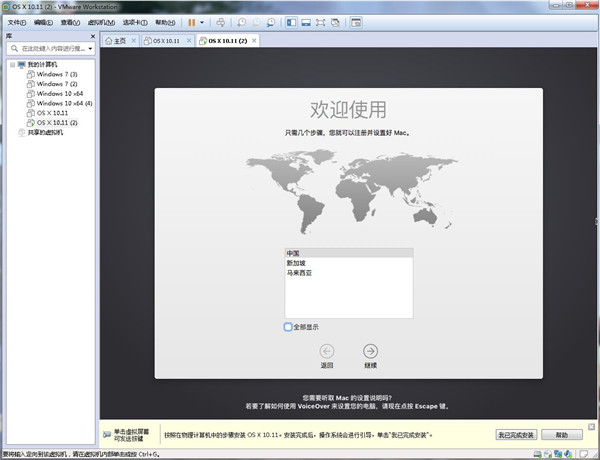This screenshot has width=600, height=460.
Task: Choose 新加坡 in the country list
Action: point(349,263)
